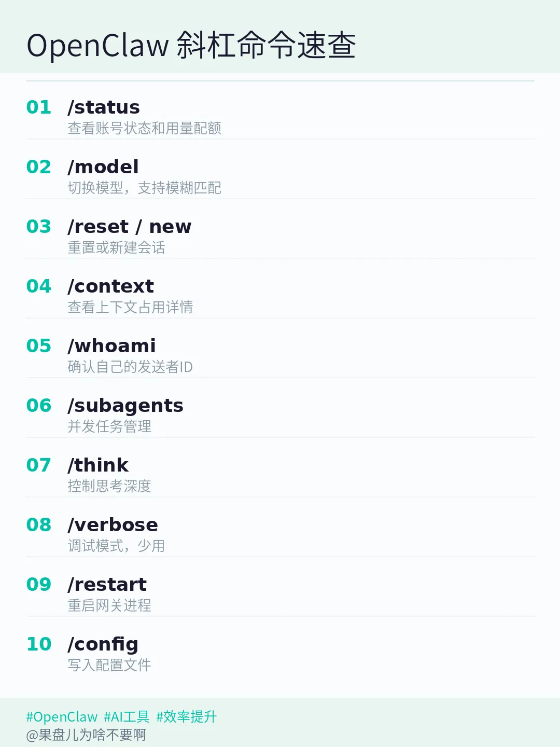Click the /think command text
This screenshot has height=747, width=560.
(x=98, y=465)
